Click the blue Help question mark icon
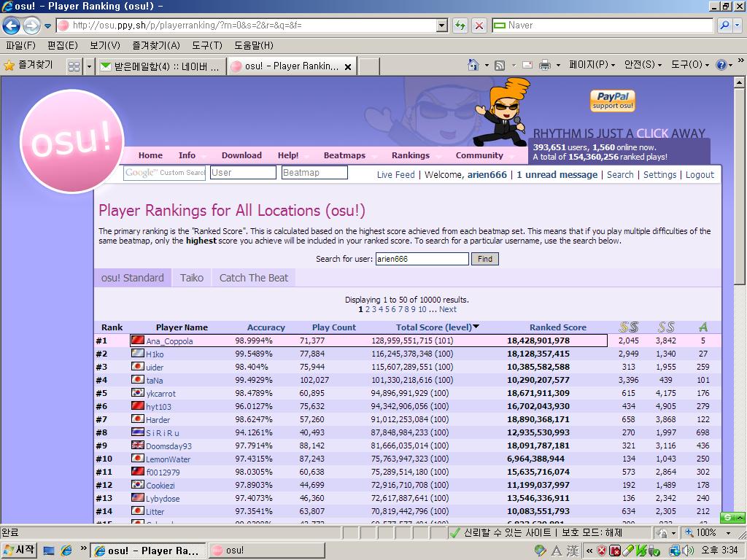747x560 pixels. tap(721, 65)
